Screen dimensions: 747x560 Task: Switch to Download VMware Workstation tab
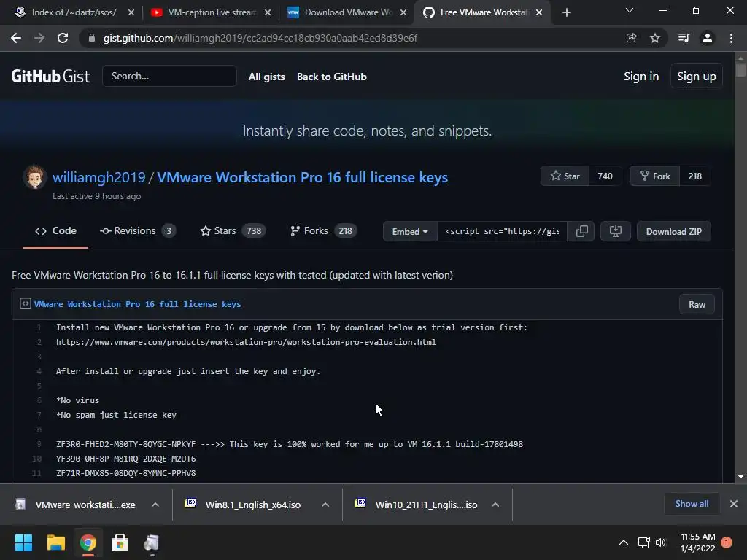tap(348, 12)
